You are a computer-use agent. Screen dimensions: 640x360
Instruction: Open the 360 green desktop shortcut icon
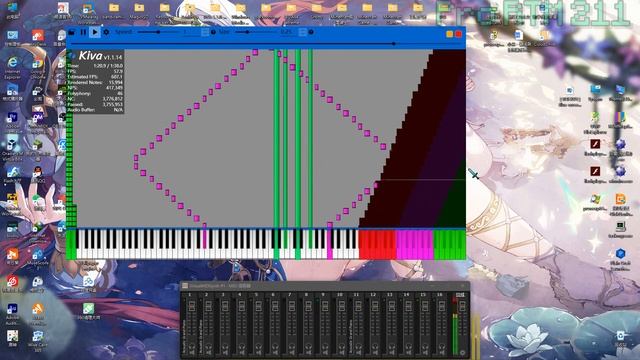coord(88,309)
